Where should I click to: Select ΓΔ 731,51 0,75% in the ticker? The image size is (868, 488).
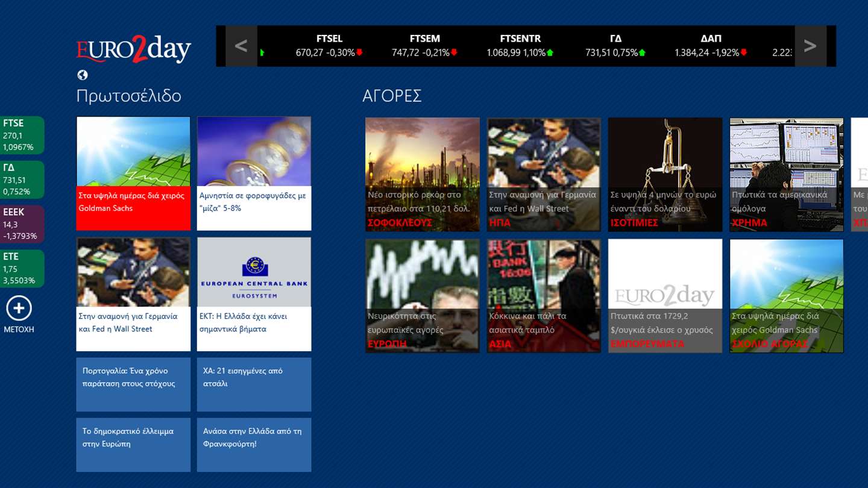tap(615, 46)
